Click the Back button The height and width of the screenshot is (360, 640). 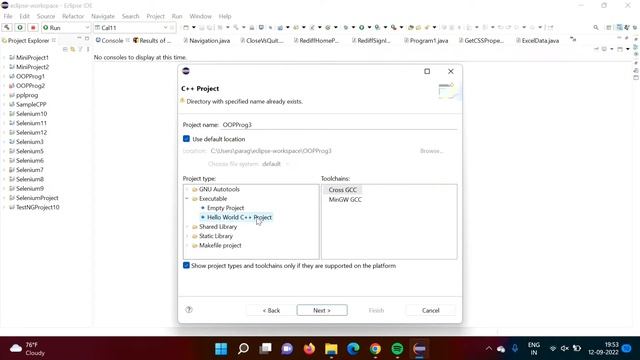click(x=271, y=310)
